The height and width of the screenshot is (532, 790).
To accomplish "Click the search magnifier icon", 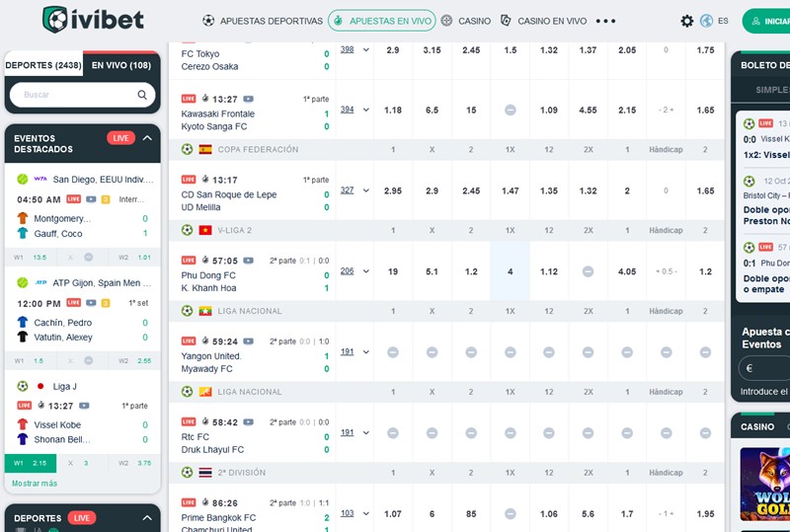I will (142, 96).
